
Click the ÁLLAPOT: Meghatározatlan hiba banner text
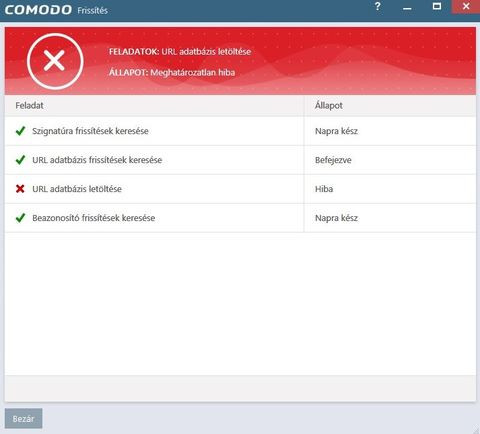[172, 72]
